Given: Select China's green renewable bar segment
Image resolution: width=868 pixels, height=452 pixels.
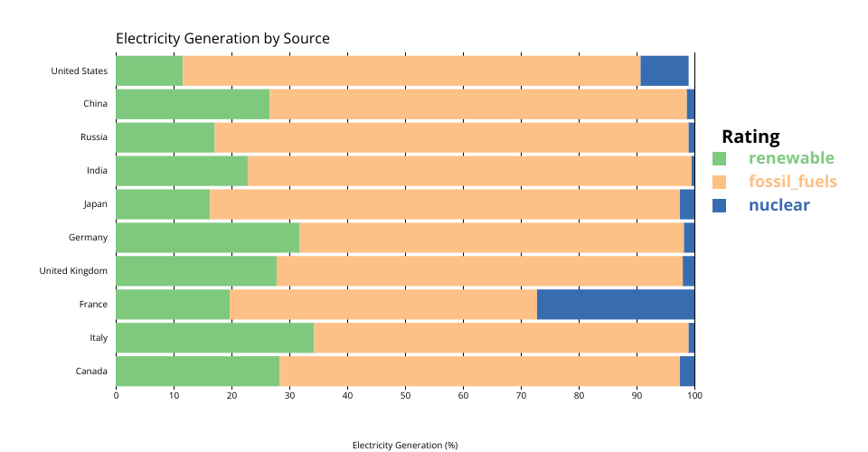Looking at the screenshot, I should click(x=193, y=104).
